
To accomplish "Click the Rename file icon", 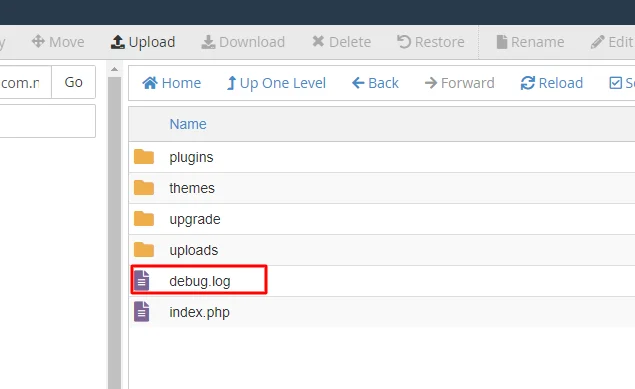I will click(x=502, y=42).
